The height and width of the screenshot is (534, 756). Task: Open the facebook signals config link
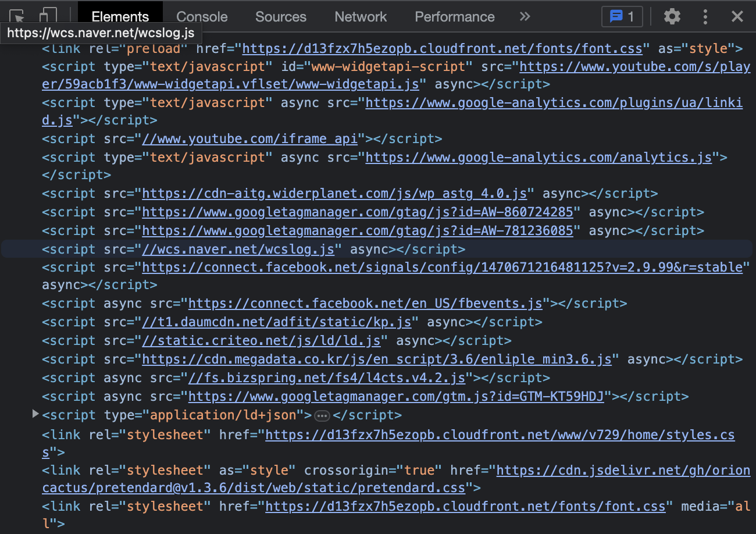443,268
